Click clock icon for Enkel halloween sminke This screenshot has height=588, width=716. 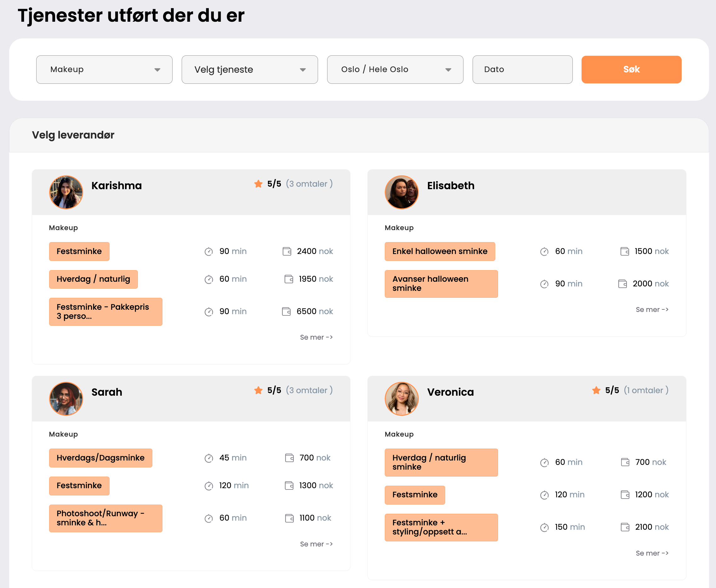coord(544,252)
